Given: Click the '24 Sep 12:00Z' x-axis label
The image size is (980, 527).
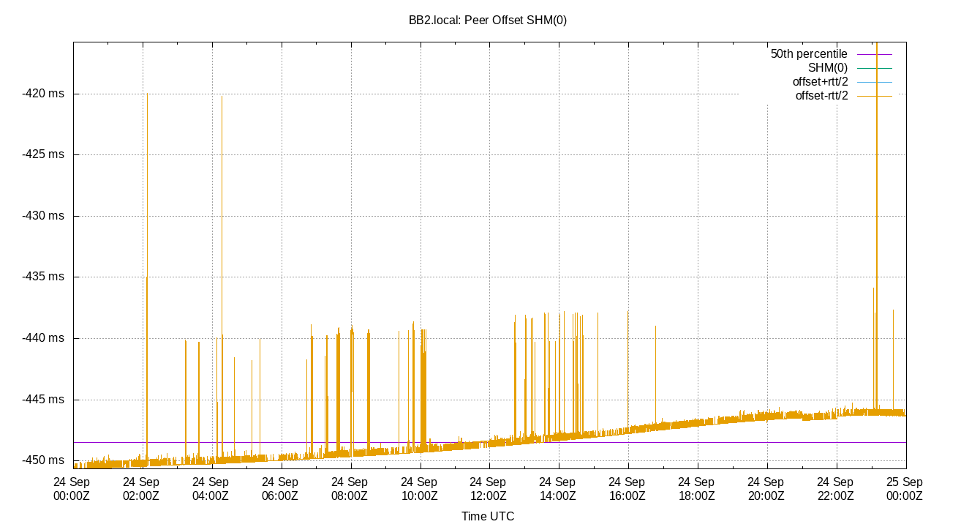Looking at the screenshot, I should [488, 489].
